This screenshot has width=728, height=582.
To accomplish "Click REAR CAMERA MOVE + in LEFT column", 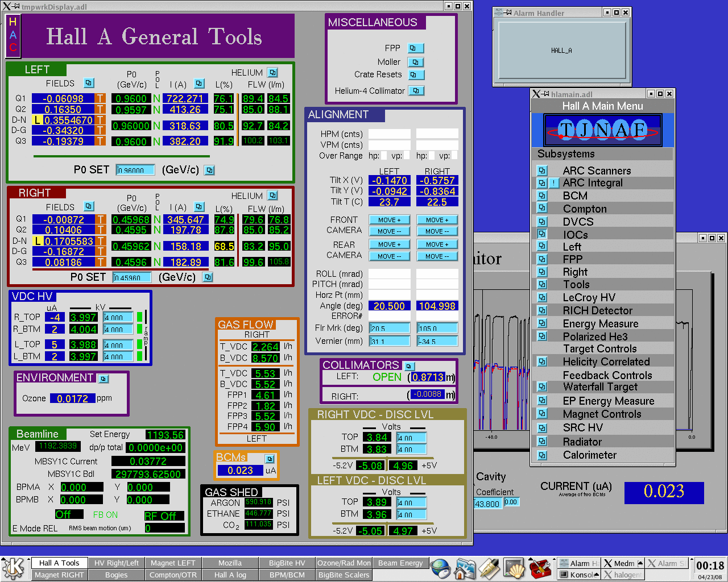I will pos(390,244).
